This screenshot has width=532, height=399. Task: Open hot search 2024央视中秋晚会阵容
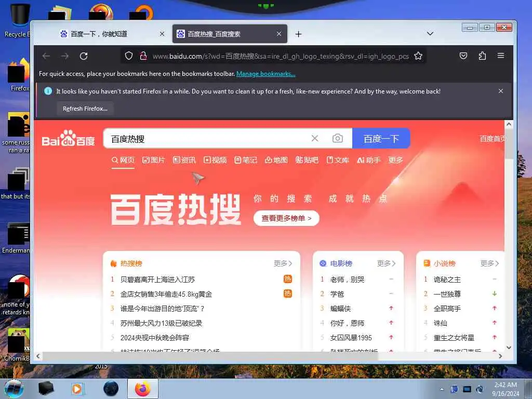coord(155,338)
